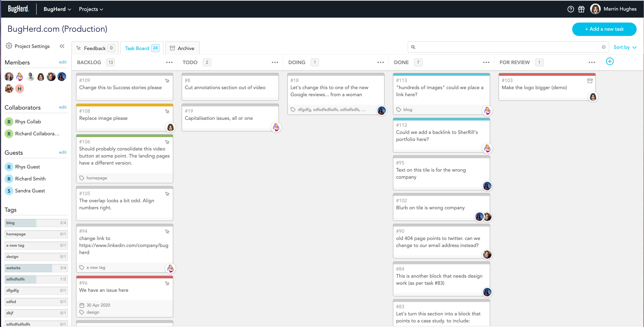Select collaborator Rhys Collab
The image size is (644, 327).
click(23, 122)
